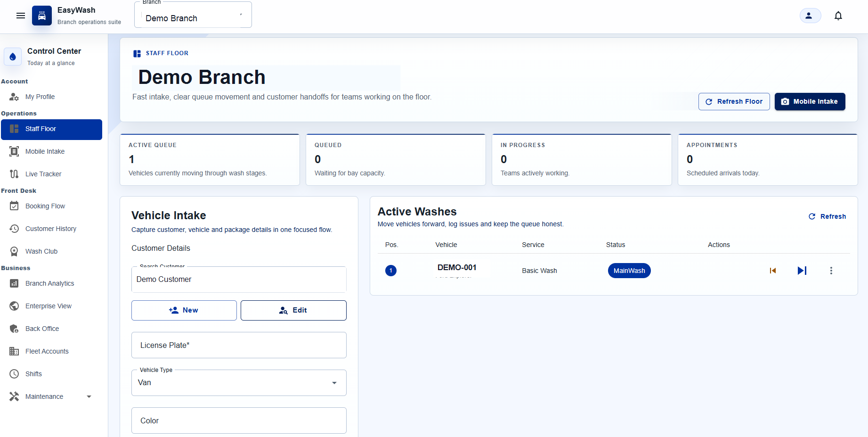Open more actions for DEMO-001
The image size is (868, 437).
831,271
